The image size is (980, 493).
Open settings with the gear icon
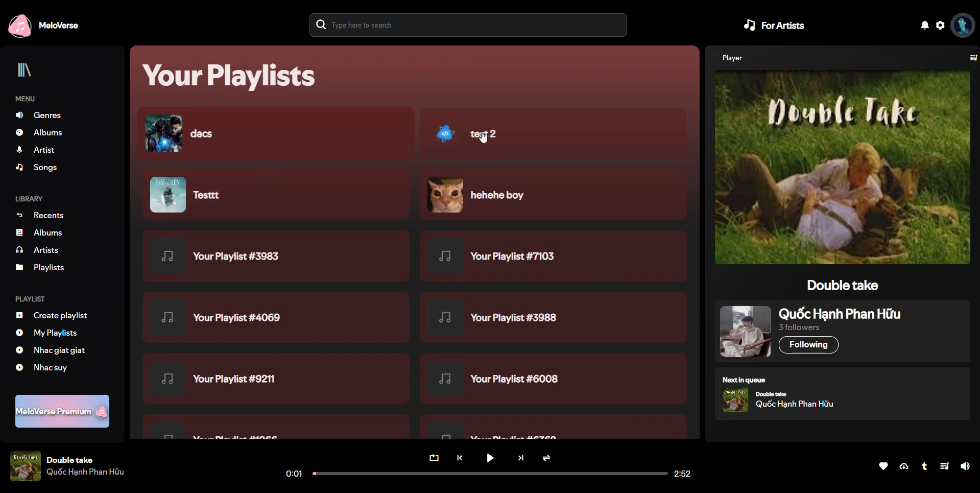pos(940,25)
